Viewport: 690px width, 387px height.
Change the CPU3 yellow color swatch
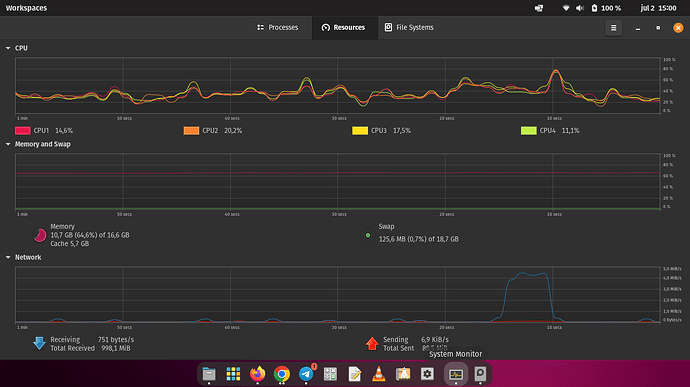click(x=360, y=131)
